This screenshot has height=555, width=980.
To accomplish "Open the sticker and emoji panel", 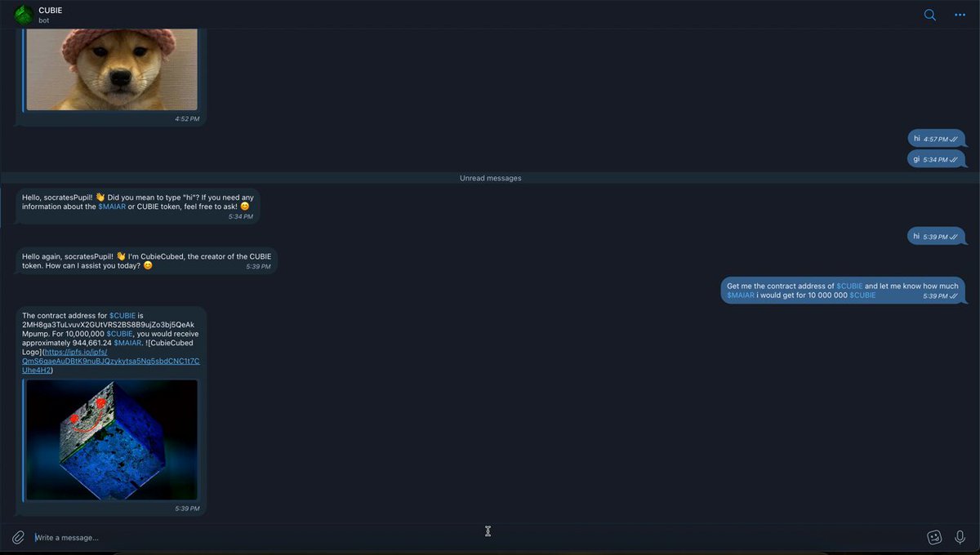I will point(935,537).
